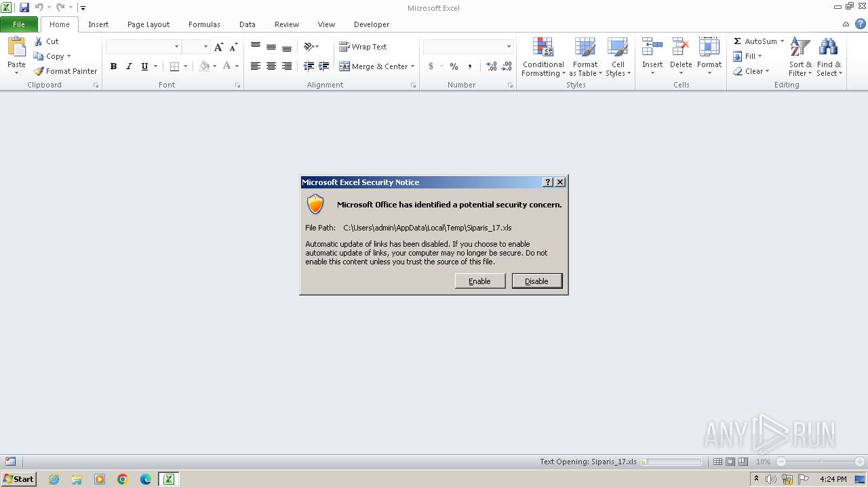This screenshot has height=488, width=868.
Task: Click the Borders icon
Action: tap(174, 66)
